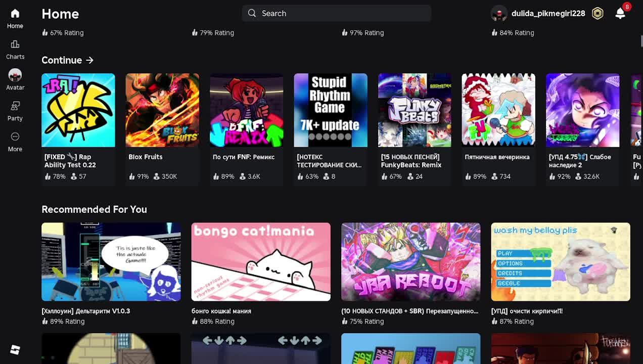Click 'По сути FNF: Ремикс' title
The height and width of the screenshot is (364, 643).
[x=244, y=157]
